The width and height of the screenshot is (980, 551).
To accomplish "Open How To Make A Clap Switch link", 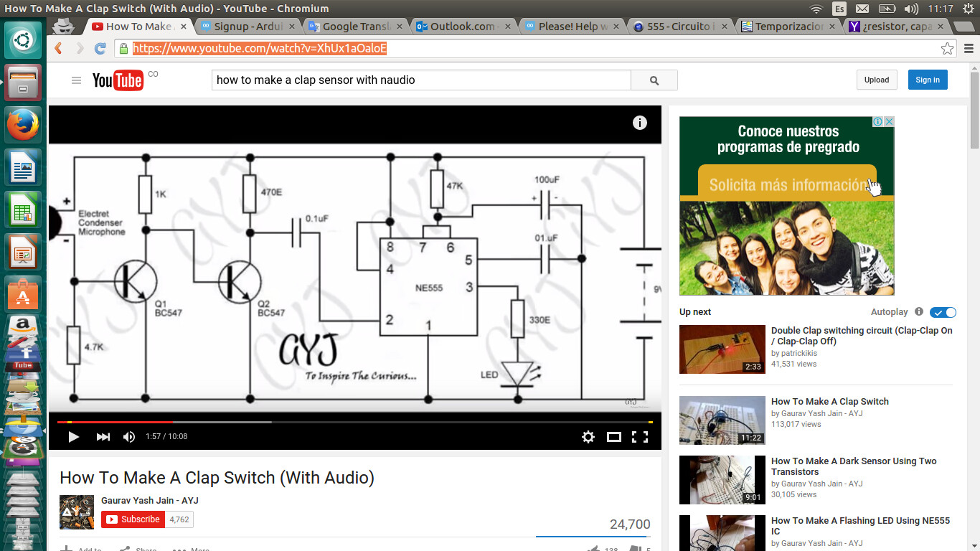I will tap(830, 402).
